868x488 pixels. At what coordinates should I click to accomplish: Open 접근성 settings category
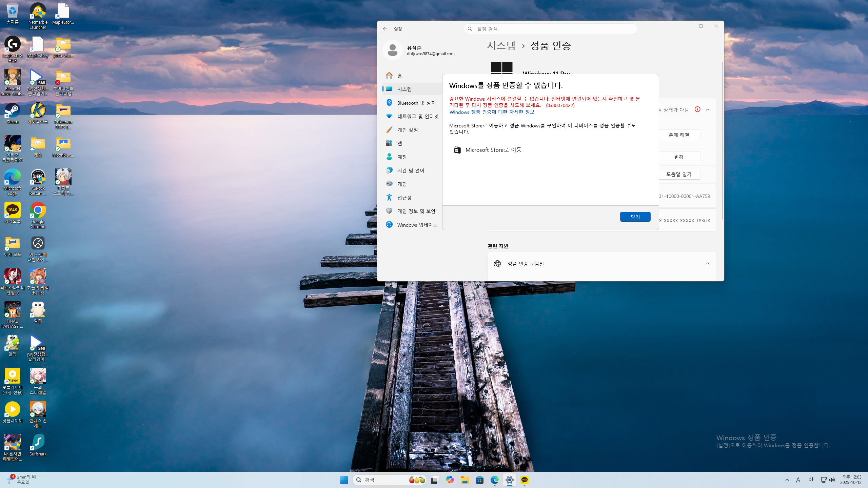412,198
